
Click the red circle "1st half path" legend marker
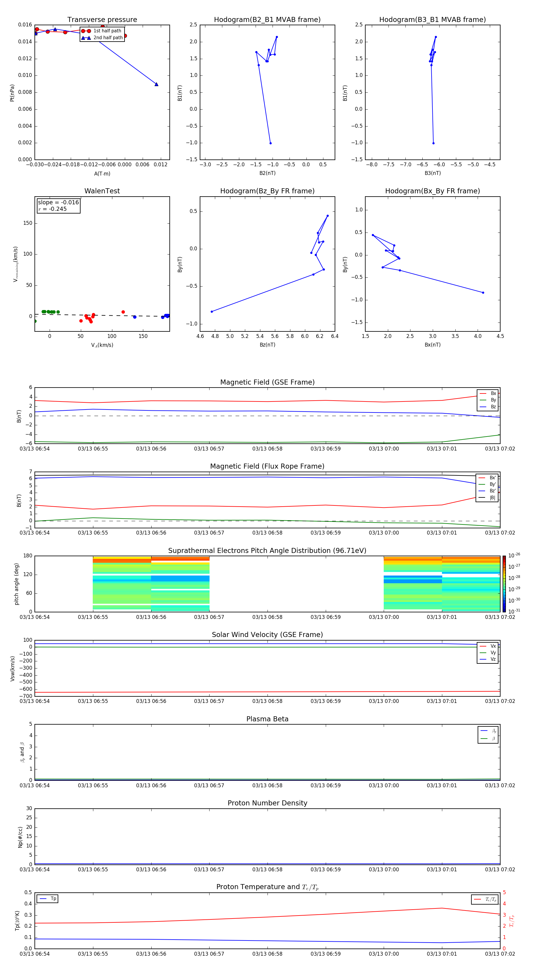(x=86, y=31)
